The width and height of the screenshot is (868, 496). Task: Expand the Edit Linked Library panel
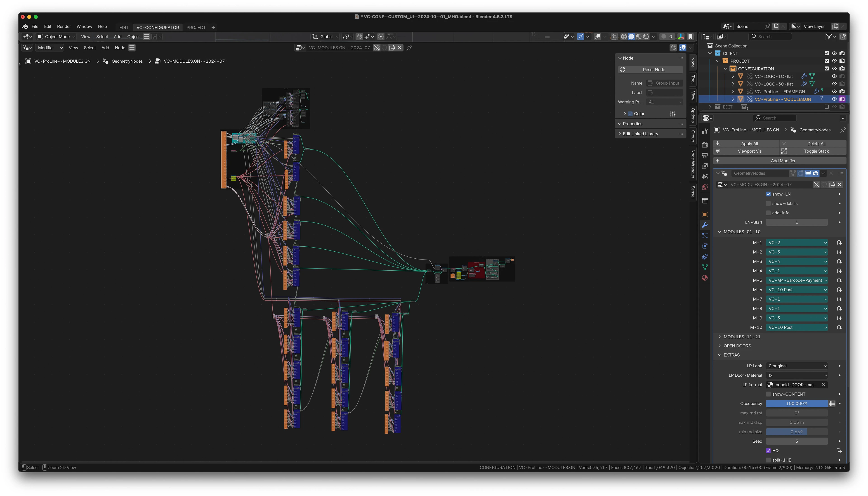(640, 134)
